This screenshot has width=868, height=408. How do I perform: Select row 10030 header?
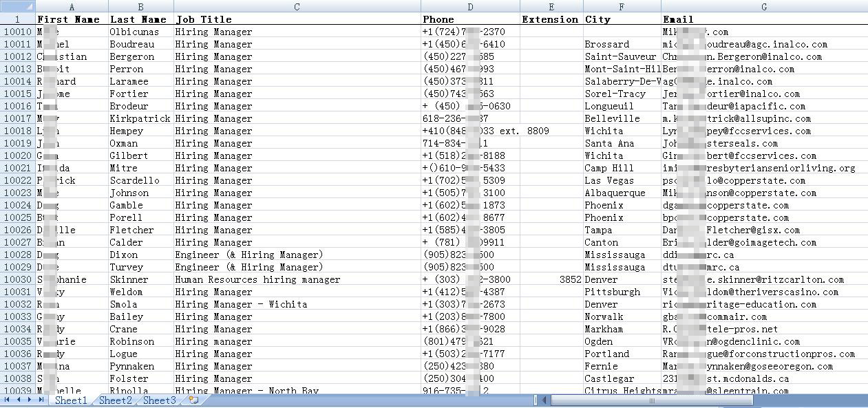(17, 279)
